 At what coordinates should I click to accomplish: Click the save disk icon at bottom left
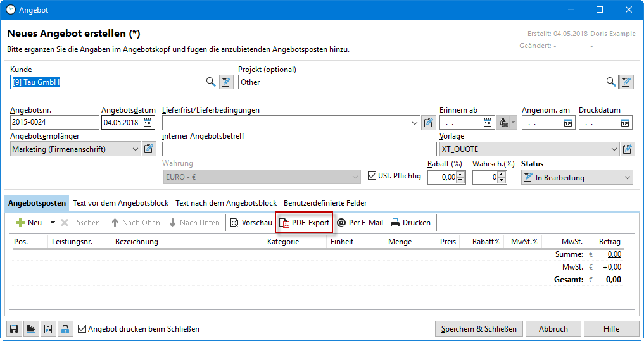pos(13,329)
